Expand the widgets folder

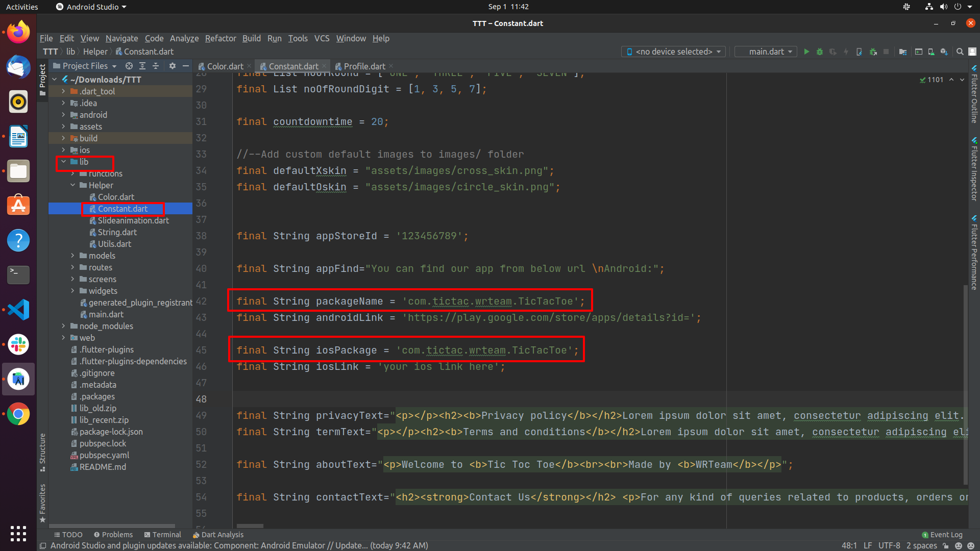(72, 291)
